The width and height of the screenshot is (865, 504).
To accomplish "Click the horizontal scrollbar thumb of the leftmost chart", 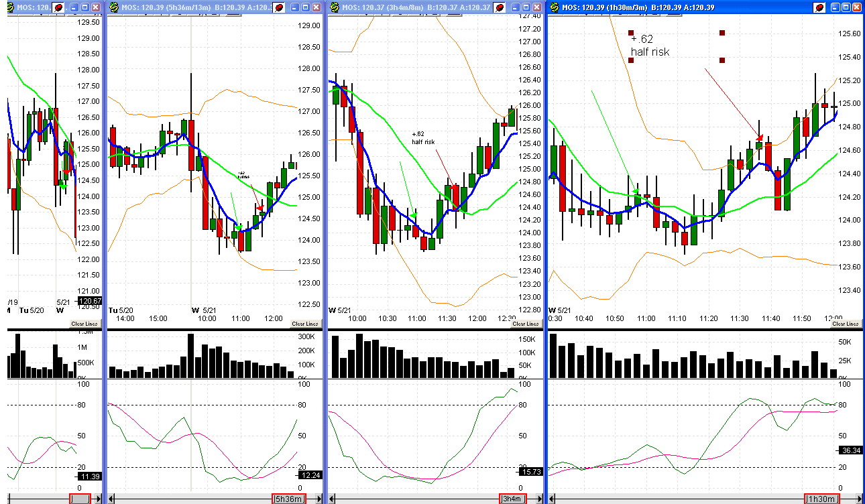I will point(78,499).
